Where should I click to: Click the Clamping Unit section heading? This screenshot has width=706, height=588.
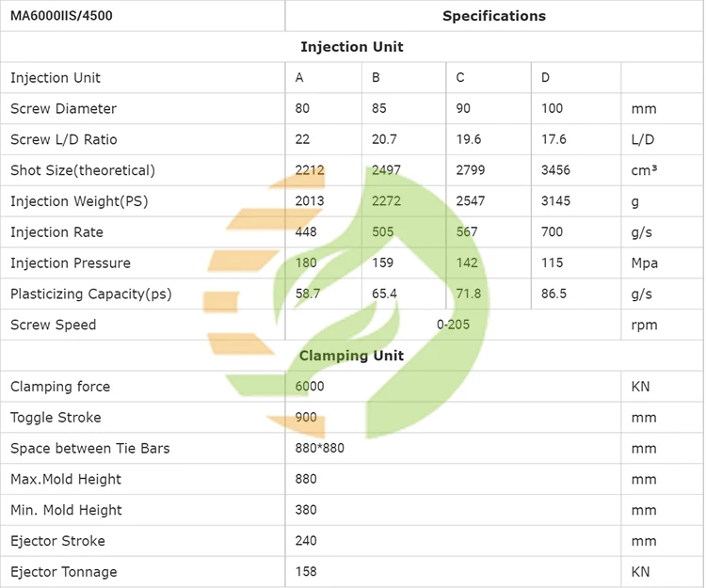click(352, 356)
